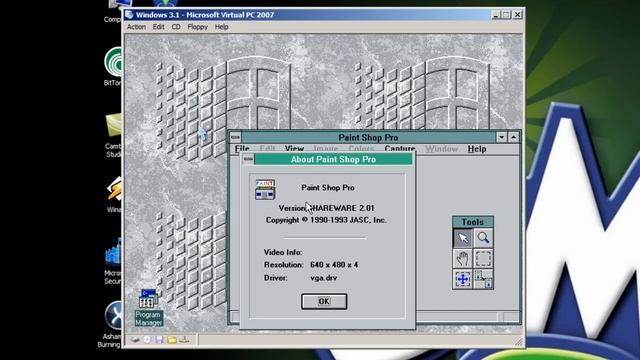Click the shared folder status icon in Virtual PC

[x=172, y=340]
